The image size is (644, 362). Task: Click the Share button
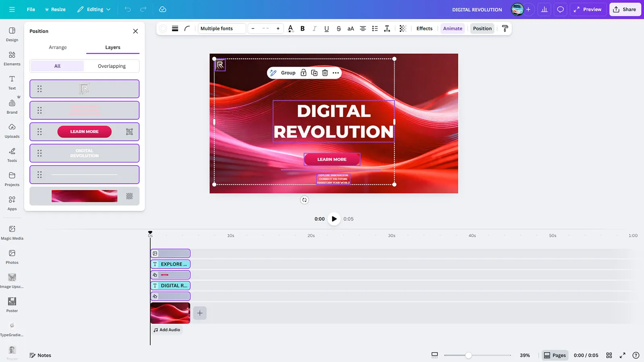(625, 9)
